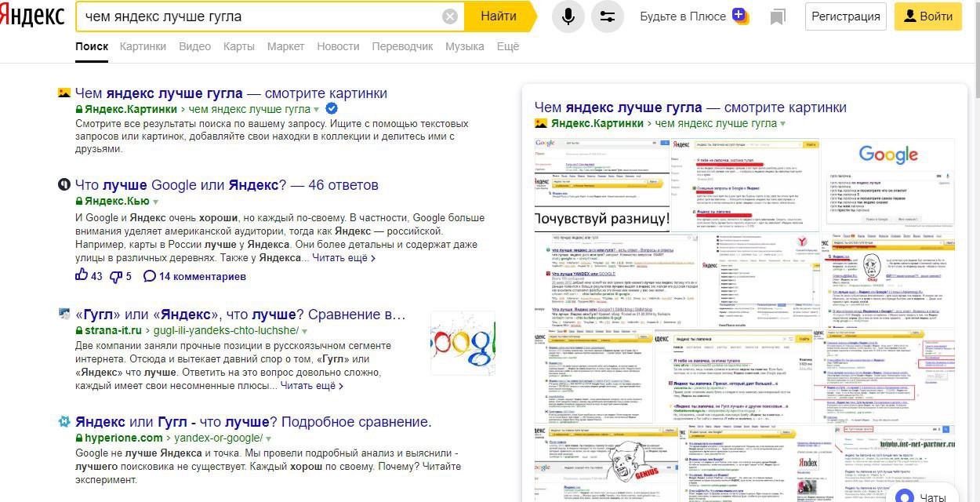Click the Чаты chat bubble icon
980x502 pixels.
906,497
